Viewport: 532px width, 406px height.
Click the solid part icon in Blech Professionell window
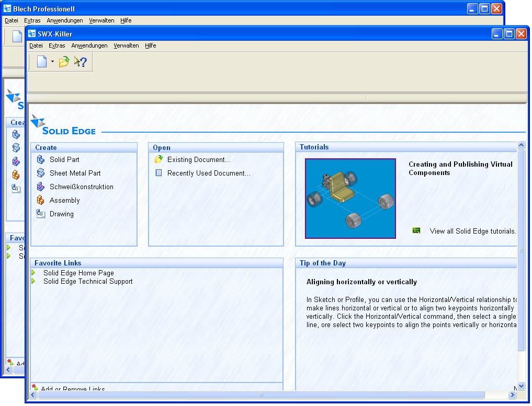coord(16,134)
